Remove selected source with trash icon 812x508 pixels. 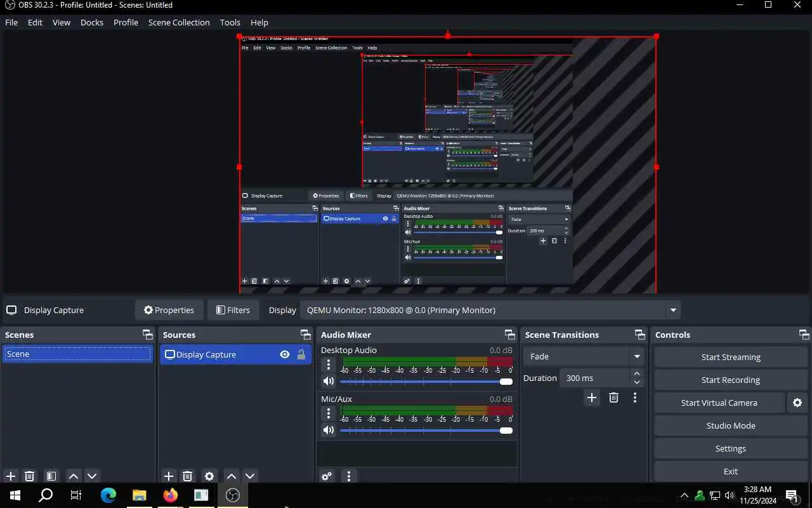[x=187, y=476]
